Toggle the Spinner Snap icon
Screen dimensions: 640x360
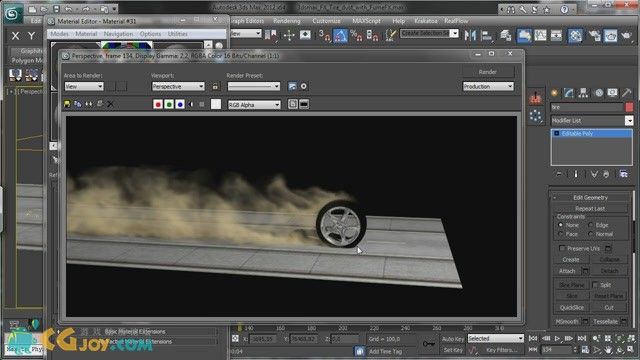click(x=372, y=36)
